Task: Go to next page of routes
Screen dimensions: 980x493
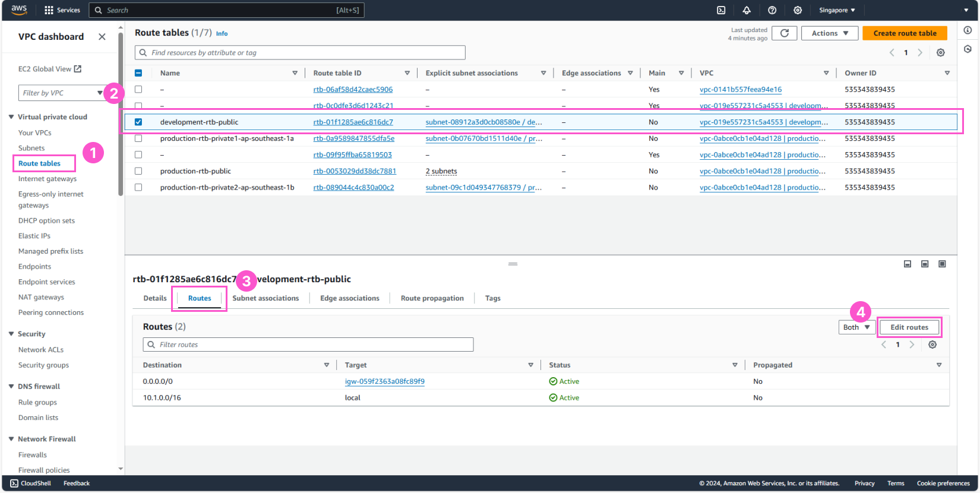Action: point(912,345)
